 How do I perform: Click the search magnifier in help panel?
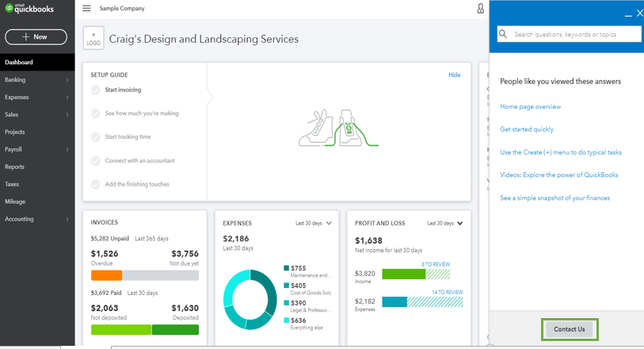click(503, 34)
